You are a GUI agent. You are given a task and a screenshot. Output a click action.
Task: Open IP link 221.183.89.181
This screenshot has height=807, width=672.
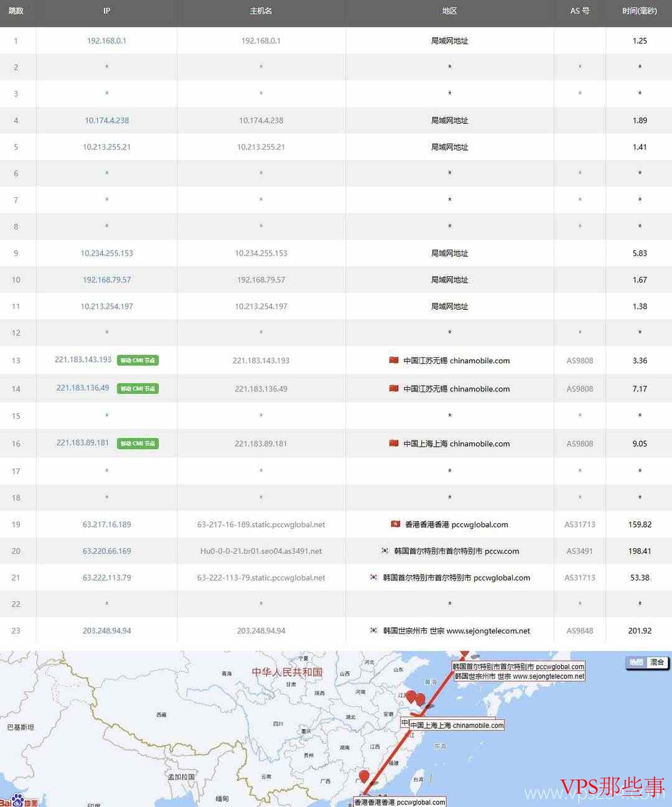tap(83, 442)
